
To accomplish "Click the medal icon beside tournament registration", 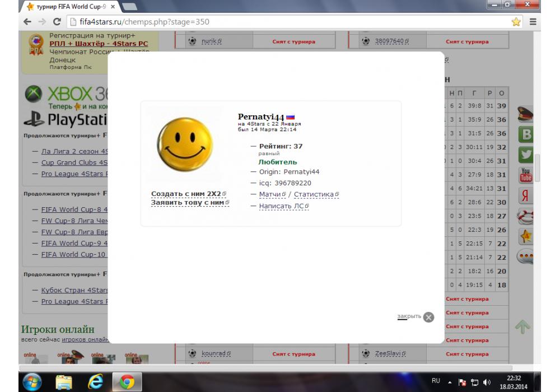I will (x=36, y=45).
